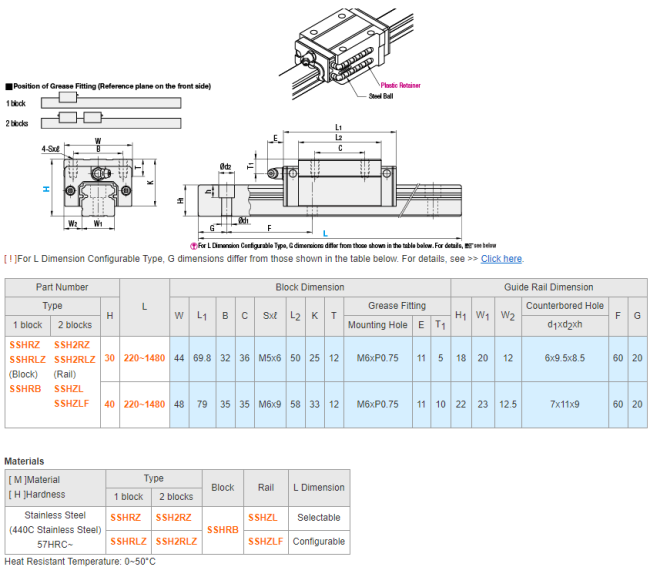Open the 'Click here' details link
Screen dimensions: 650x567
point(501,259)
